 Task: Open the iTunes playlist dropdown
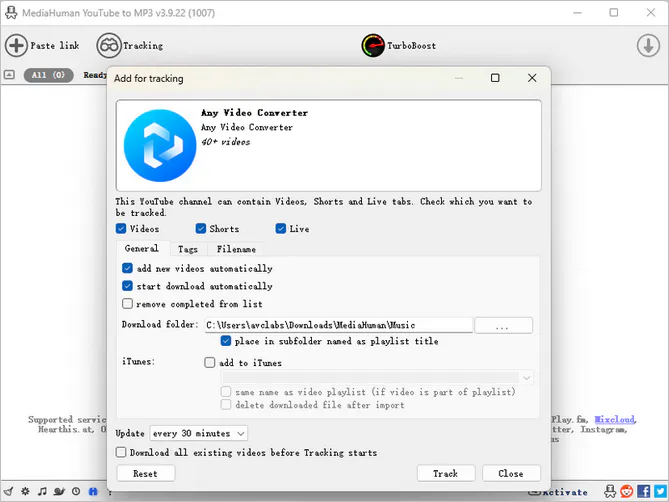coord(377,377)
